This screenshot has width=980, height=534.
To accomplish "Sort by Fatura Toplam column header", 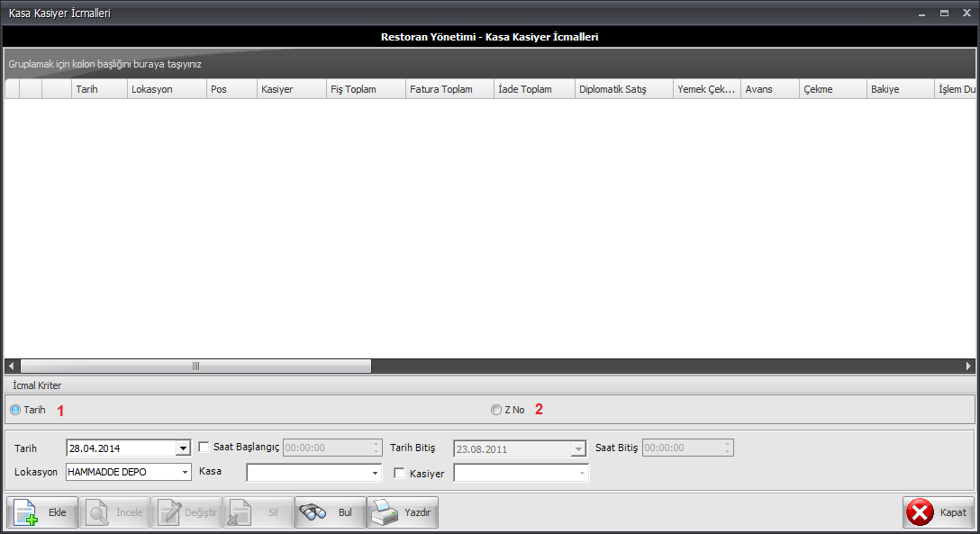I will point(450,89).
